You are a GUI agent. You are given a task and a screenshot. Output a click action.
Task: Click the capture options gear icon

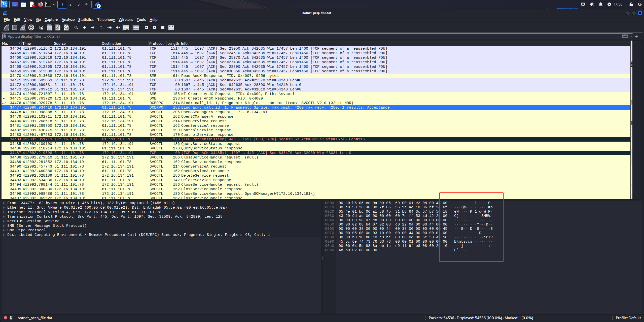coord(31,27)
